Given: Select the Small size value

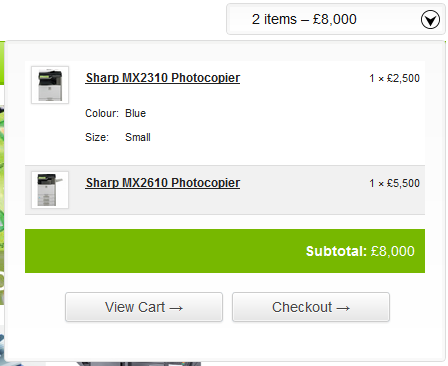Looking at the screenshot, I should click(138, 137).
